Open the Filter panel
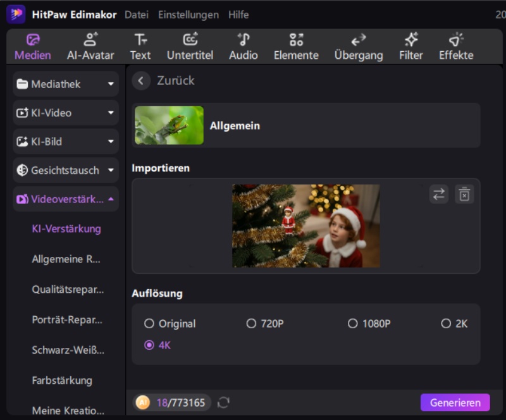Image resolution: width=506 pixels, height=420 pixels. click(410, 46)
